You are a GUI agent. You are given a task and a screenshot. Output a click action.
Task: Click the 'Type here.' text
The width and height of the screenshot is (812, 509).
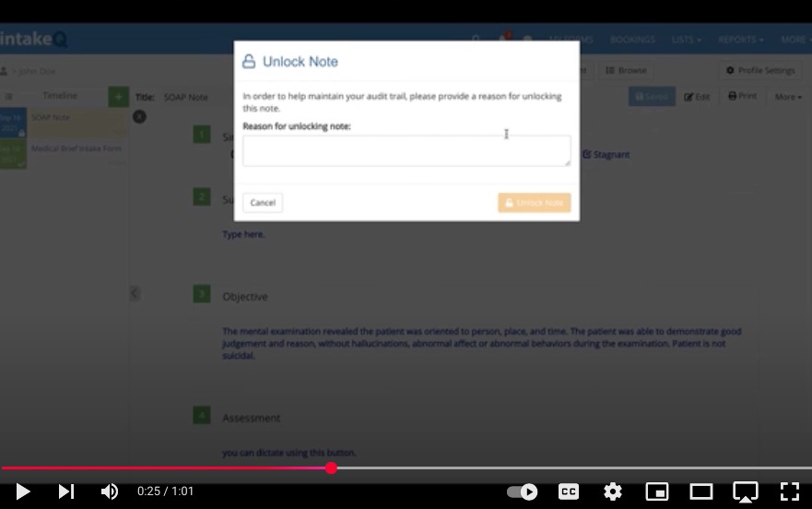243,234
